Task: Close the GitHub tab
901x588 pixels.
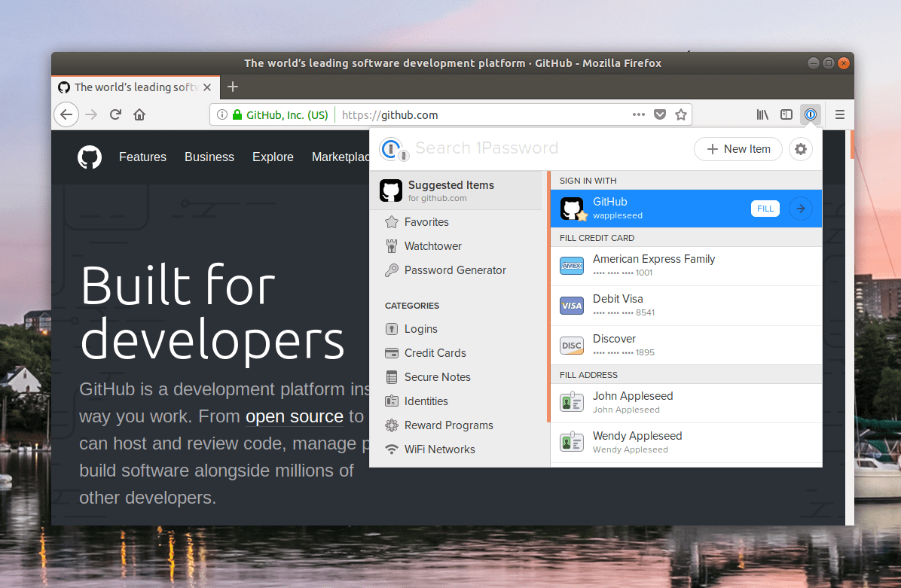Action: (207, 87)
